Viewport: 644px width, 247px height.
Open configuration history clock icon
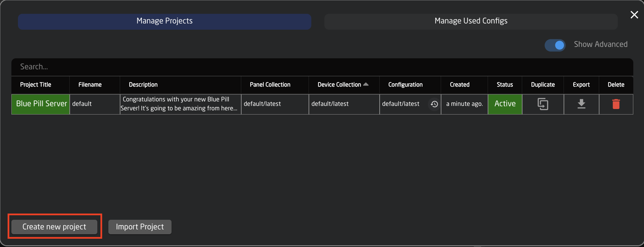point(434,104)
